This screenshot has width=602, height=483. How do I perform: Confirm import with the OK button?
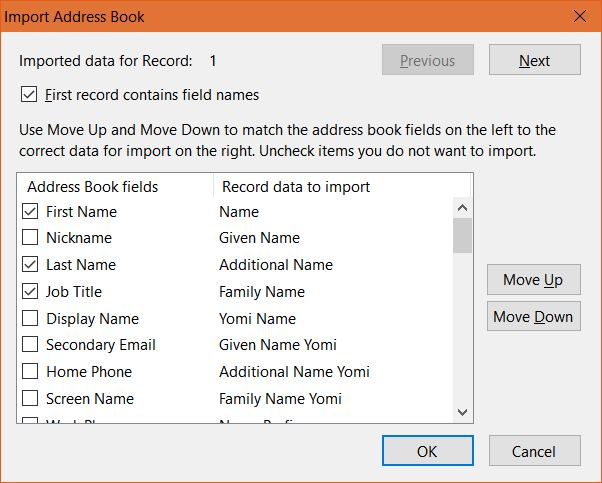click(427, 451)
